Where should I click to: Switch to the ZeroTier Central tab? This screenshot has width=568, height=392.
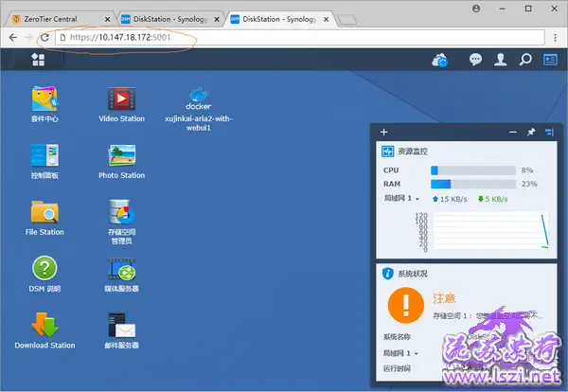tap(58, 19)
